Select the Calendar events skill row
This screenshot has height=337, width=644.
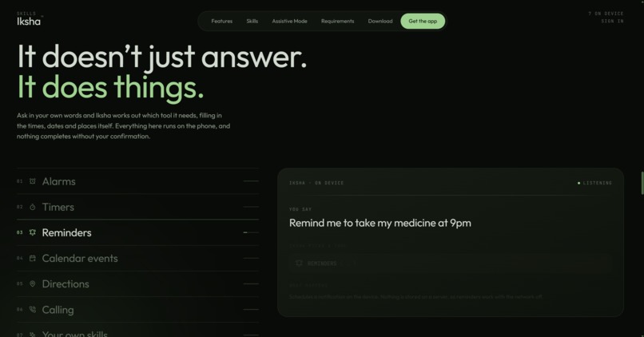tap(138, 258)
